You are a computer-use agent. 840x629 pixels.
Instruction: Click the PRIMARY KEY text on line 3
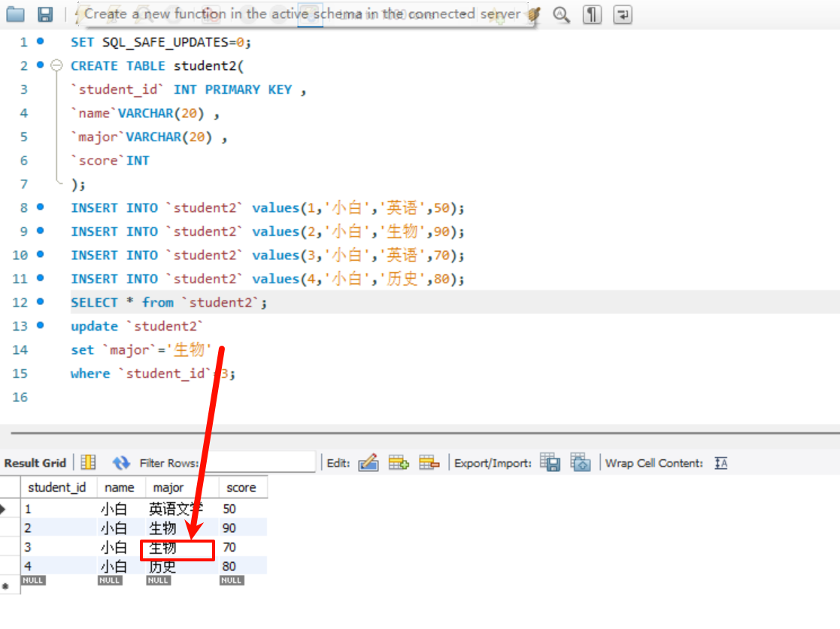pyautogui.click(x=249, y=89)
